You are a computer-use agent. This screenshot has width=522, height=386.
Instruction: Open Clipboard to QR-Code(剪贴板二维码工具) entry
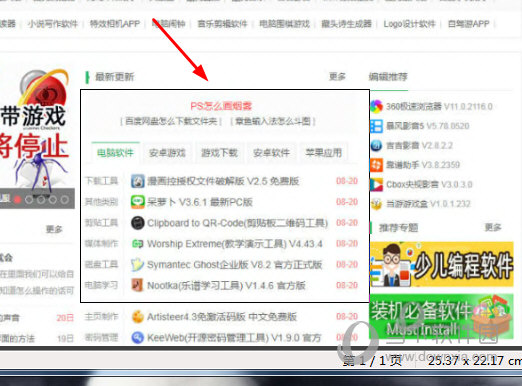click(x=238, y=223)
